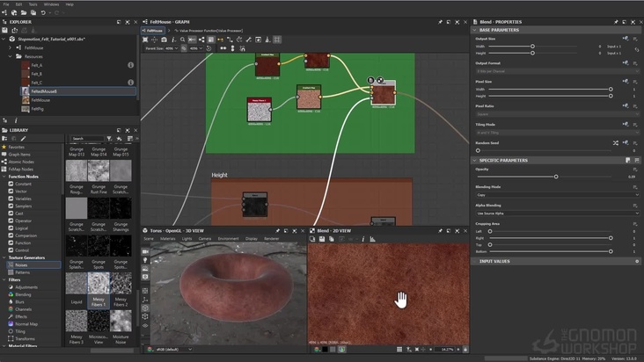Expand the FeltMouse graph tree item

(x=8, y=47)
